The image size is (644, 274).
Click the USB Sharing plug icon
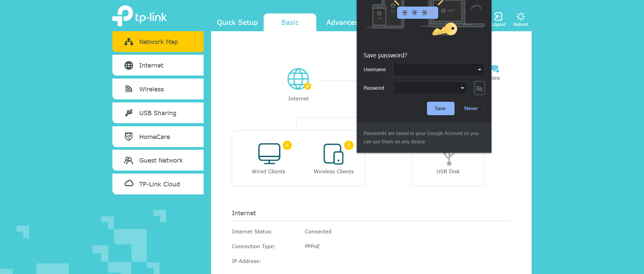tap(129, 113)
